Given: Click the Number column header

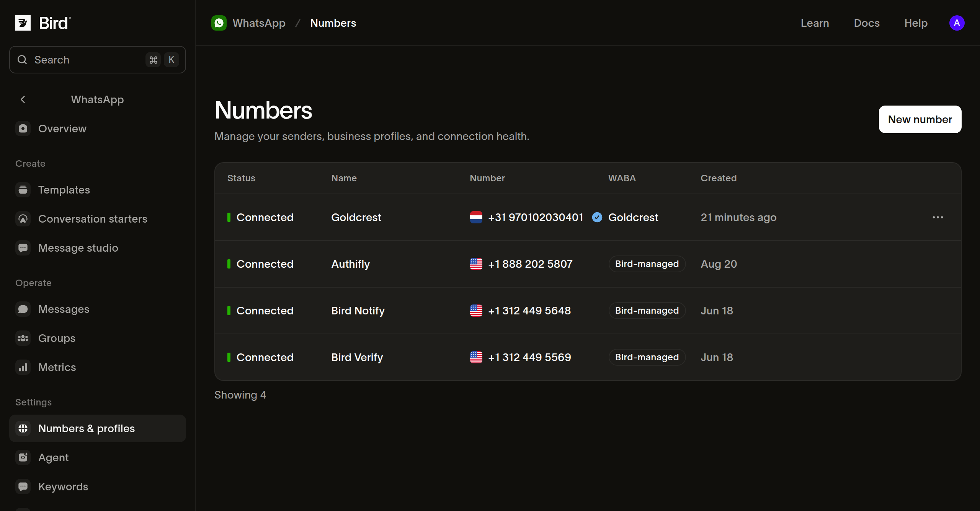Looking at the screenshot, I should click(x=487, y=178).
